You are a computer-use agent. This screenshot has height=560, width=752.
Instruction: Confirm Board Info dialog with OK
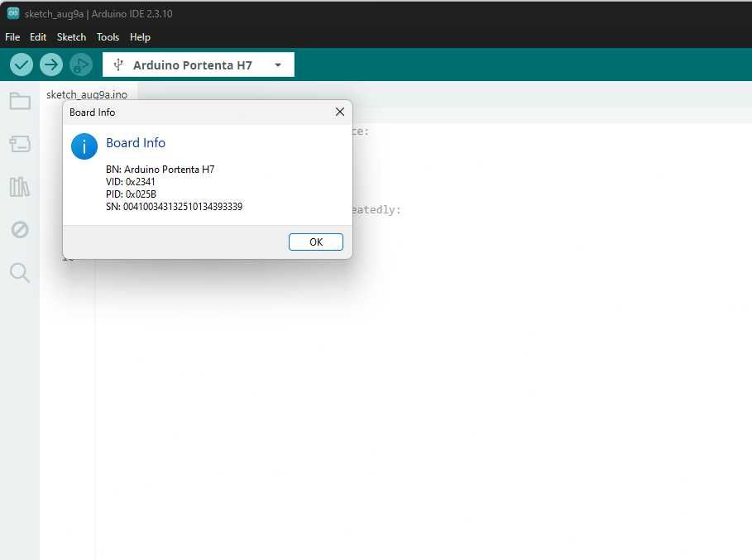316,242
